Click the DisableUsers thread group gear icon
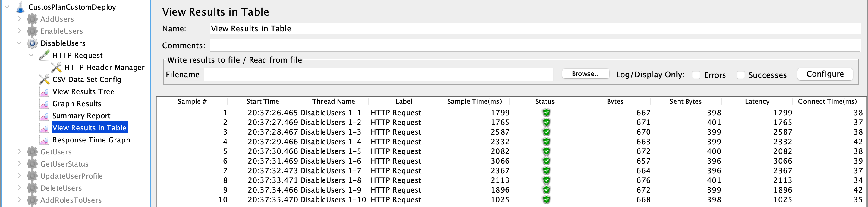The image size is (868, 207). coord(32,43)
